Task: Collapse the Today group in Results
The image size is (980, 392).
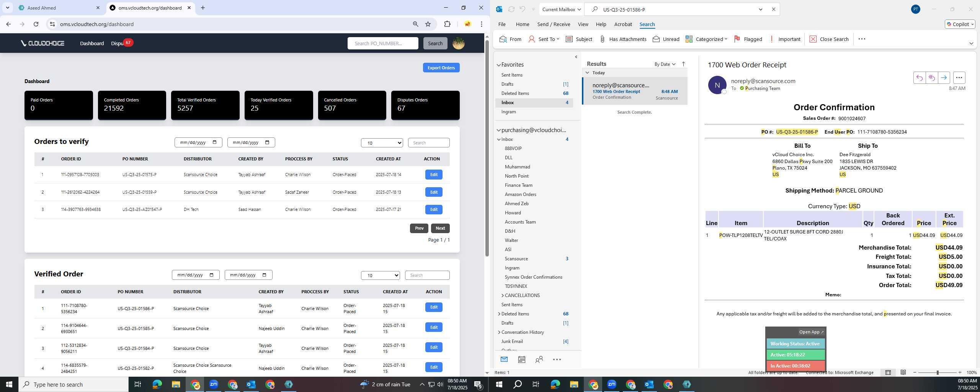Action: (587, 73)
